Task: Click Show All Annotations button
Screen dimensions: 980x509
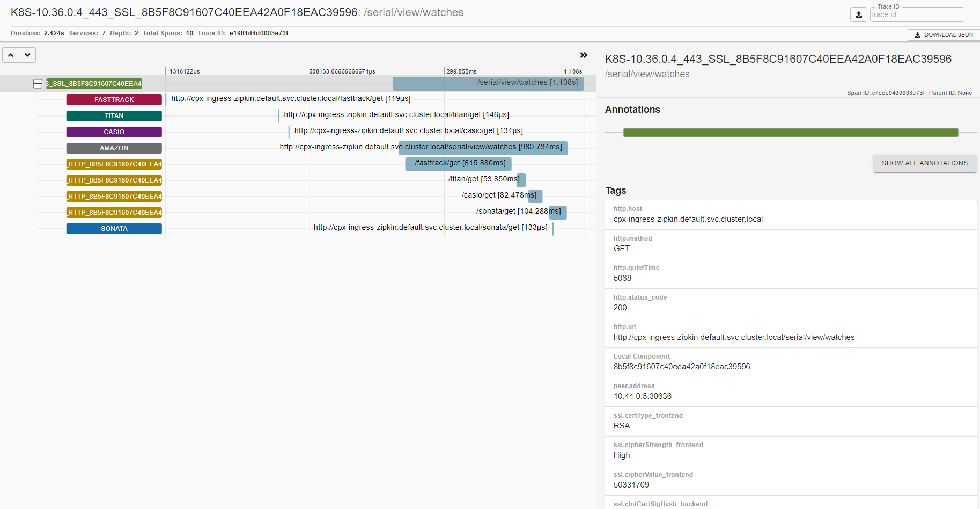Action: pos(925,163)
